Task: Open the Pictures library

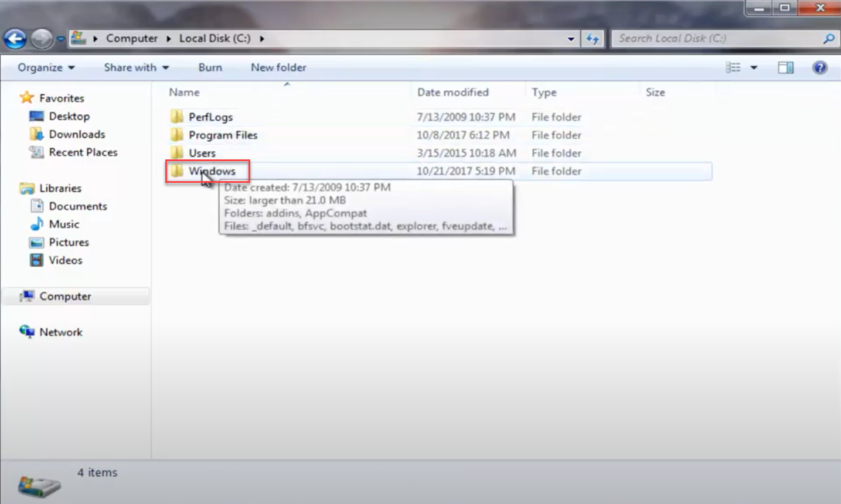Action: 69,242
